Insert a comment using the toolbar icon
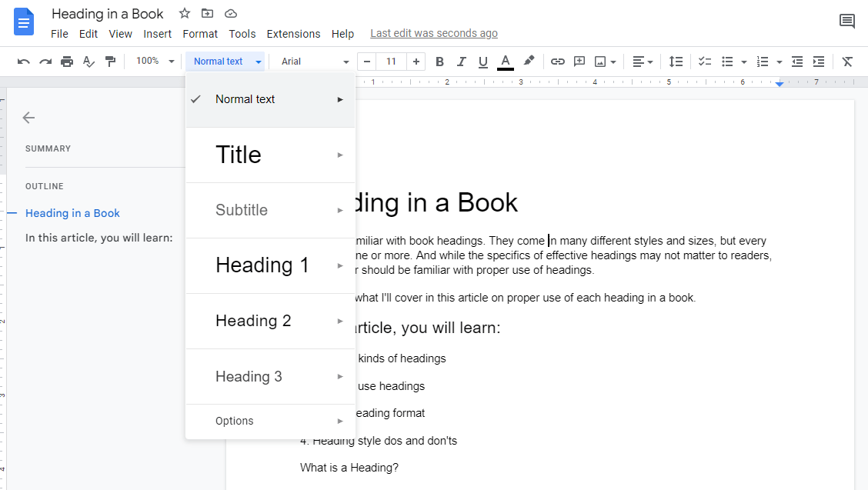The width and height of the screenshot is (868, 490). 579,62
